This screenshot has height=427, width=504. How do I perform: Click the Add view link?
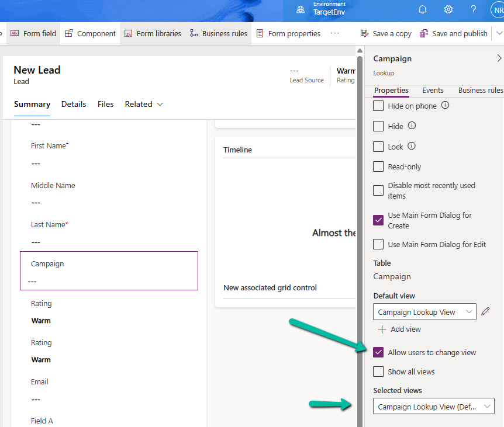[399, 329]
